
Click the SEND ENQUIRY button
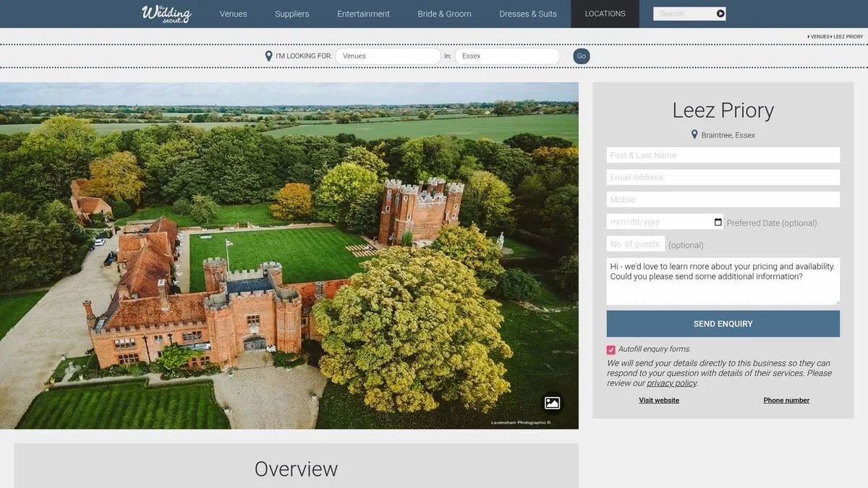(x=723, y=324)
